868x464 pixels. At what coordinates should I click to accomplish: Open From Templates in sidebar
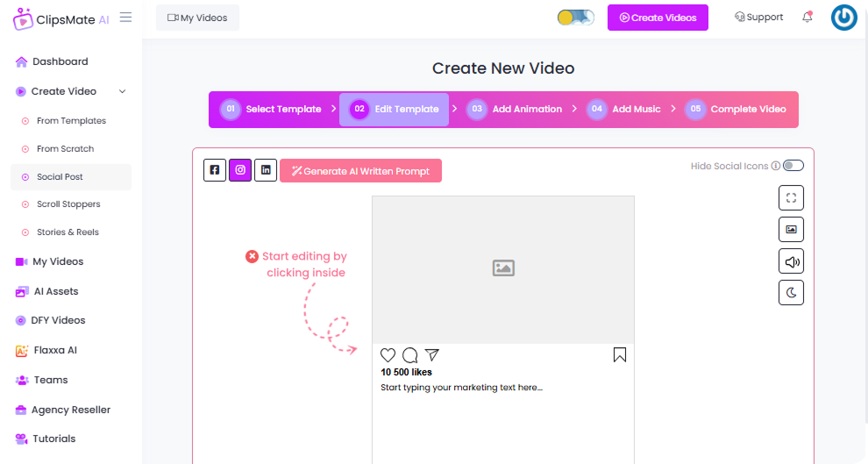[71, 121]
